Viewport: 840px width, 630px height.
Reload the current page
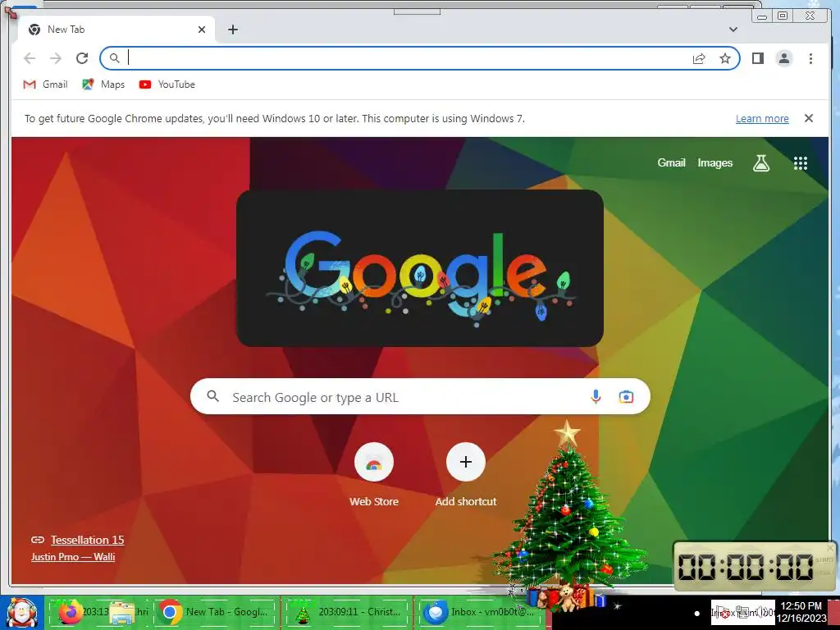click(x=82, y=58)
